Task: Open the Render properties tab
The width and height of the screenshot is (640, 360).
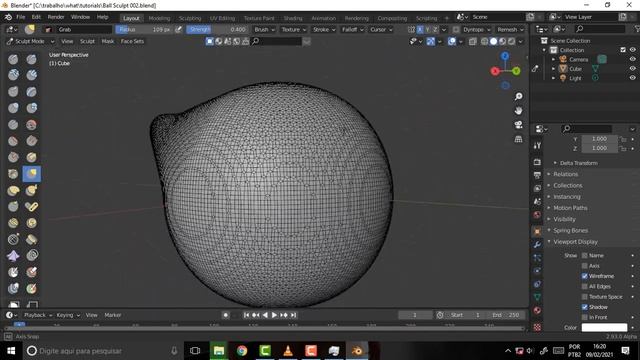Action: point(537,162)
